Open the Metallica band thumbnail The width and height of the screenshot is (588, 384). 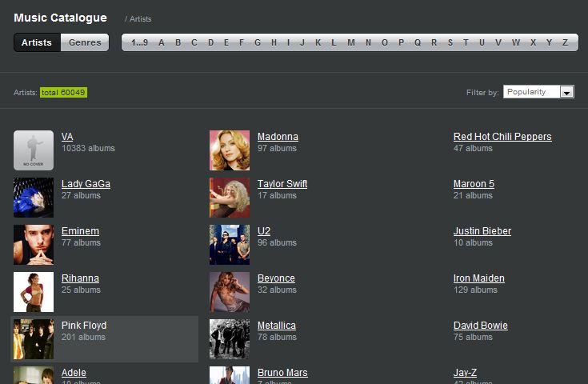(x=230, y=339)
